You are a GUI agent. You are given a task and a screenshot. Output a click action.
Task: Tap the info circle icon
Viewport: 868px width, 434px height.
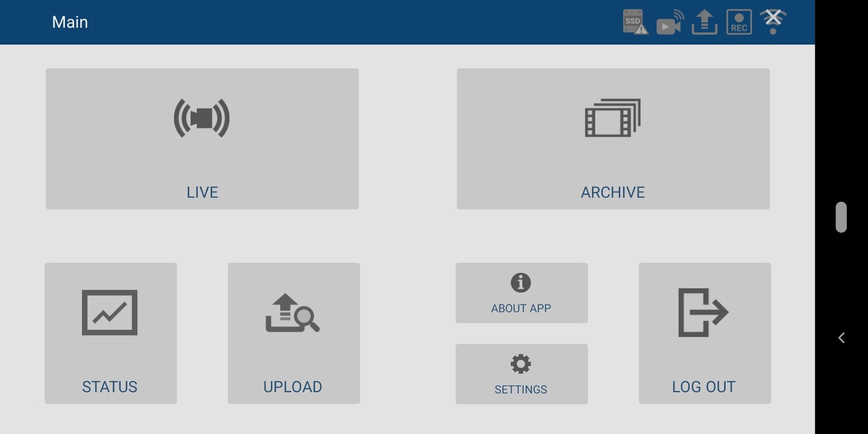[x=521, y=283]
